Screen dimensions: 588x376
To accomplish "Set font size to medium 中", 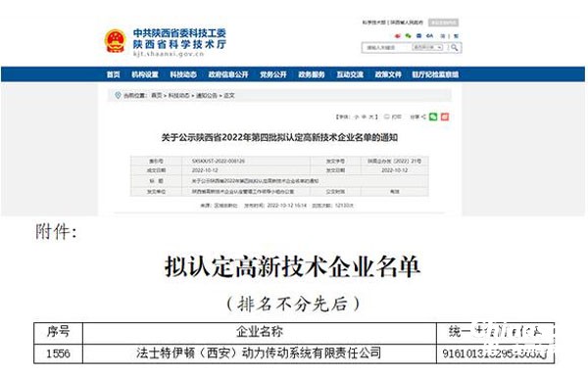I will [364, 117].
